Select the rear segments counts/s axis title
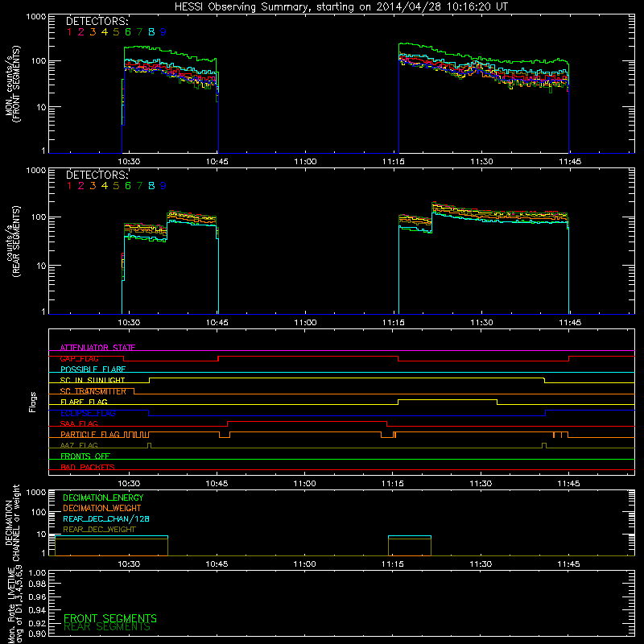Image resolution: width=644 pixels, height=644 pixels. coord(12,242)
